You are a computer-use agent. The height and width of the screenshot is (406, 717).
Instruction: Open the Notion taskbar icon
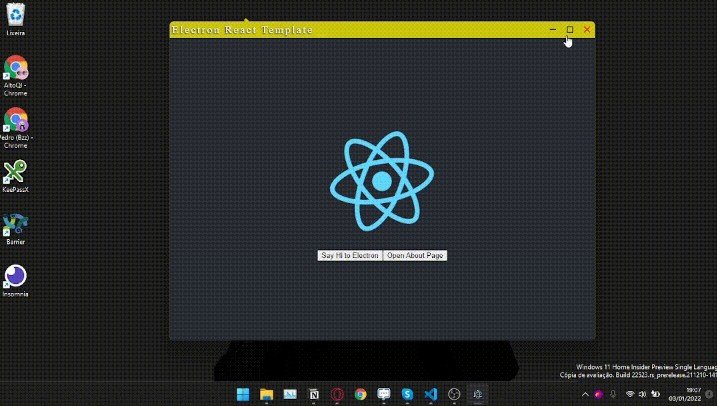tap(314, 394)
